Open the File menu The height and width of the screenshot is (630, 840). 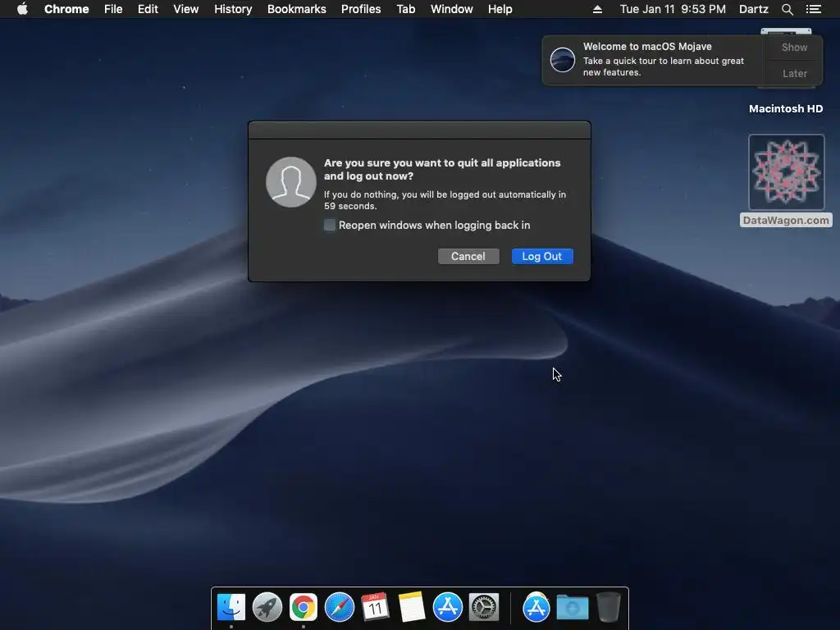(113, 9)
